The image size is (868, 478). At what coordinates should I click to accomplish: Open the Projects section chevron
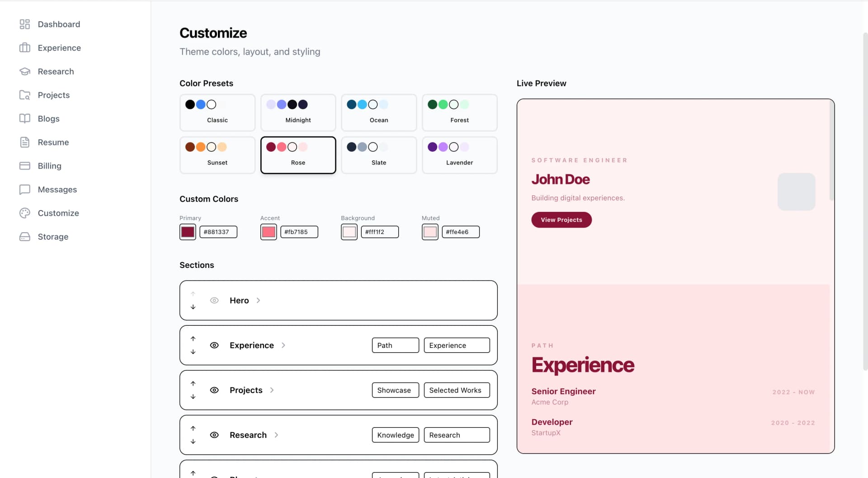coord(272,390)
